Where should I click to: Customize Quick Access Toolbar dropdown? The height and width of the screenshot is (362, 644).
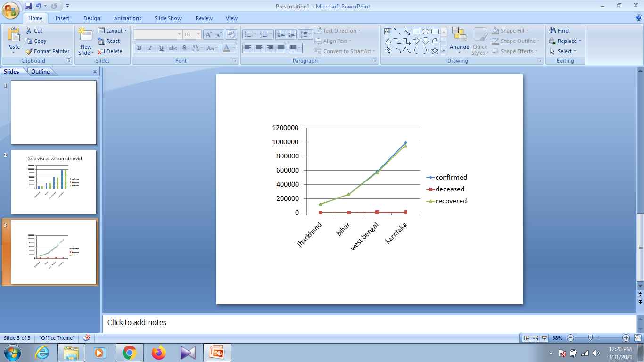click(x=67, y=6)
